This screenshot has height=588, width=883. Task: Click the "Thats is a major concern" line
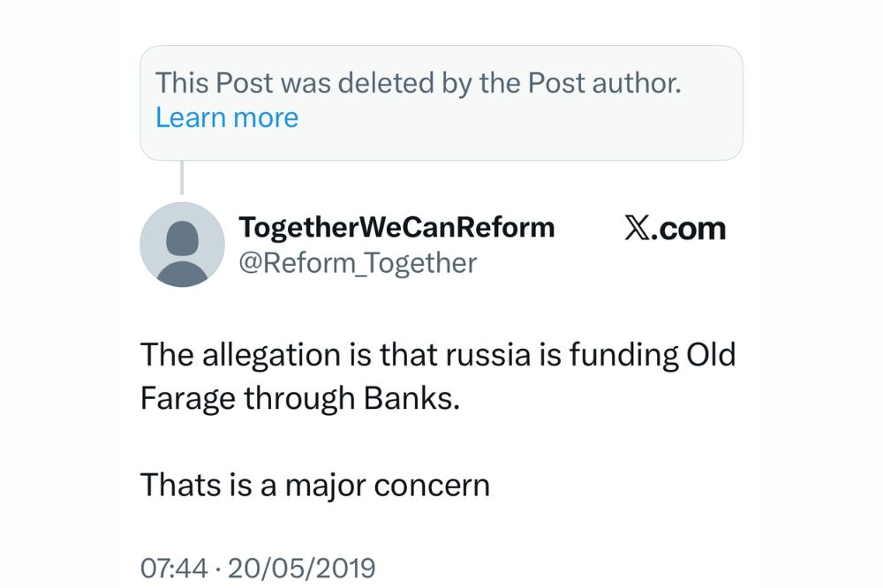pos(314,485)
